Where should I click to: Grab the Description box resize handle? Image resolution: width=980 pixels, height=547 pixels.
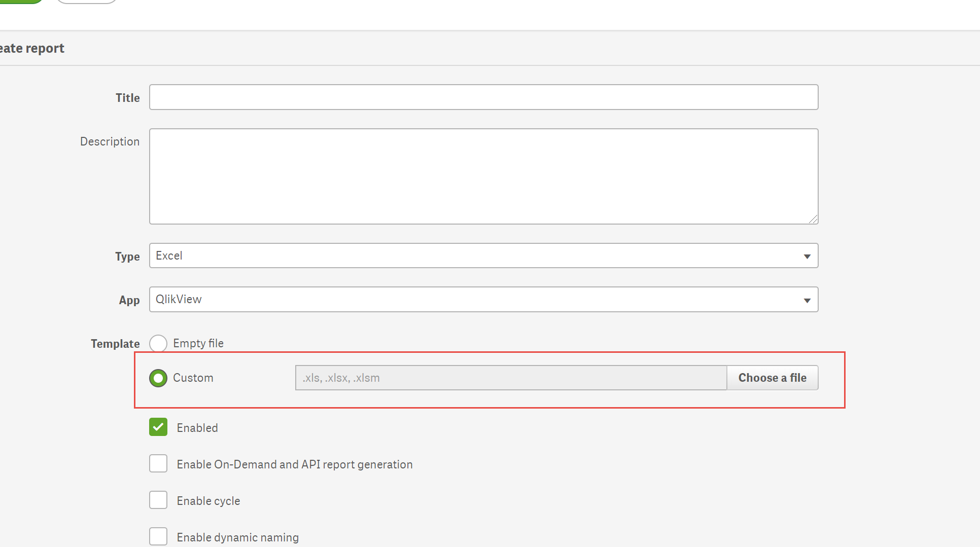(813, 219)
